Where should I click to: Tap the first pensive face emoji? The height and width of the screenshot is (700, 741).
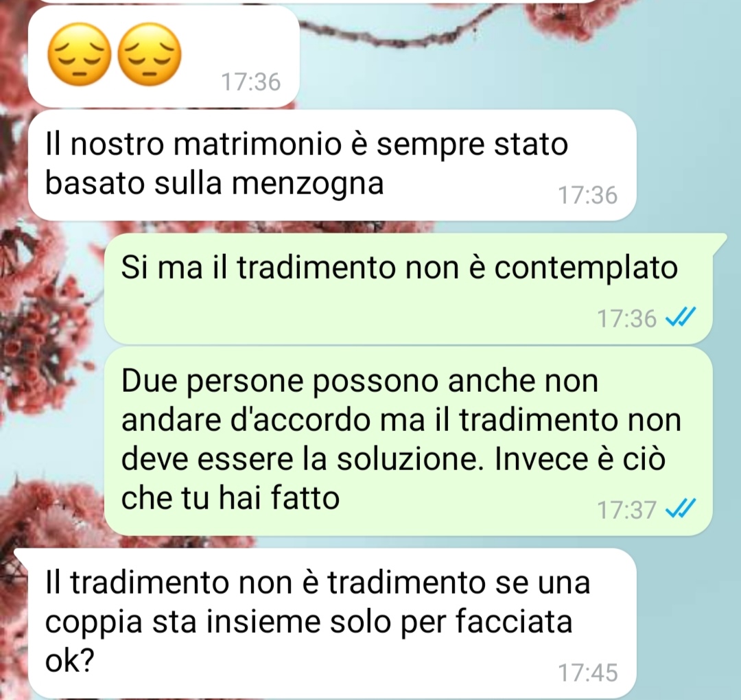pos(80,54)
